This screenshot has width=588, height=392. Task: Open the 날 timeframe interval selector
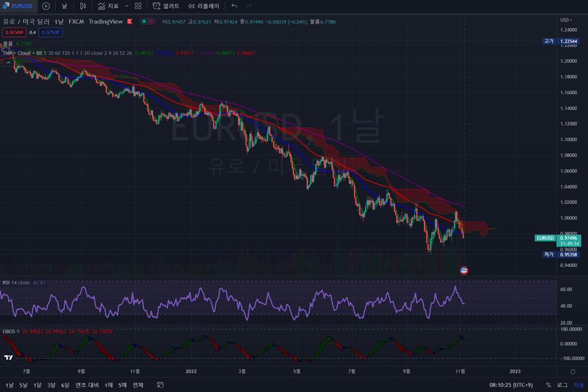pos(64,6)
